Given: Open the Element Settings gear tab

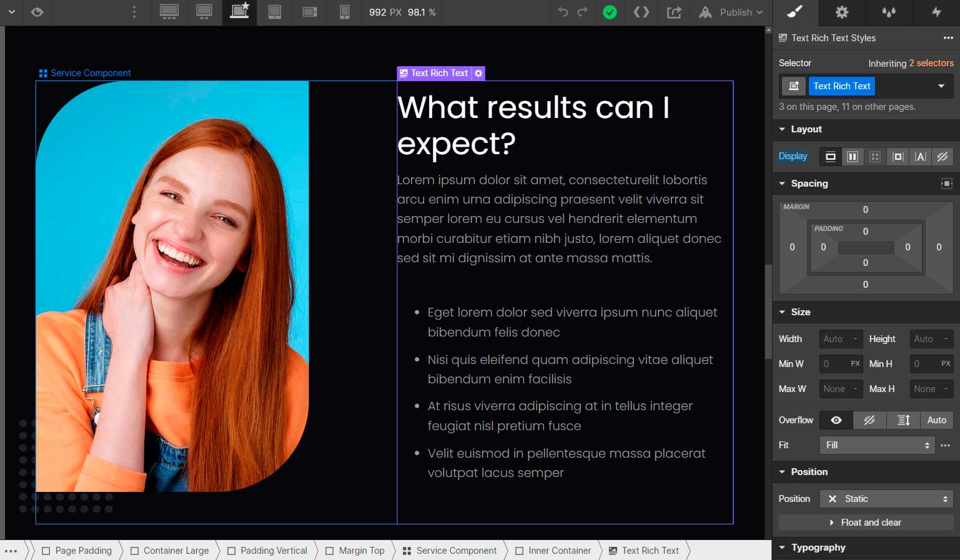Looking at the screenshot, I should 842,12.
